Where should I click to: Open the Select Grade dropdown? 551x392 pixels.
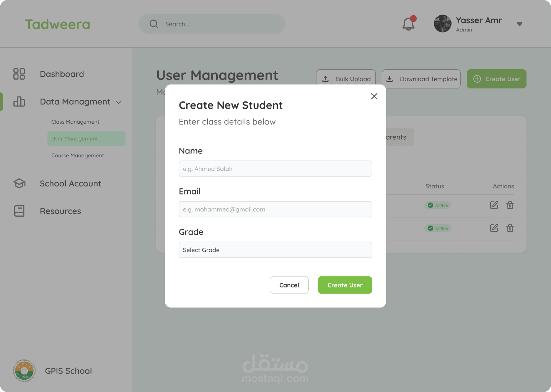coord(275,250)
